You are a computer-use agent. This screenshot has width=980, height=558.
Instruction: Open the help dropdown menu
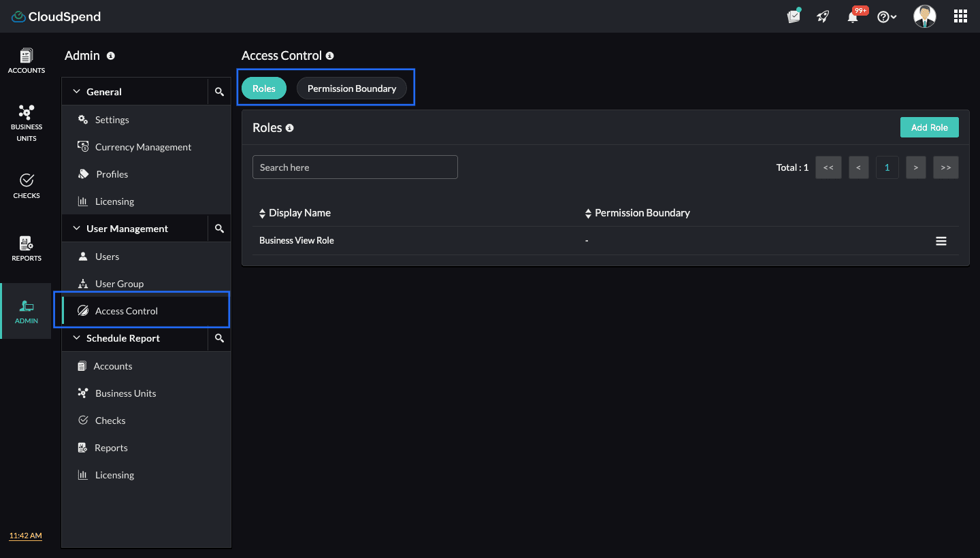click(x=887, y=17)
